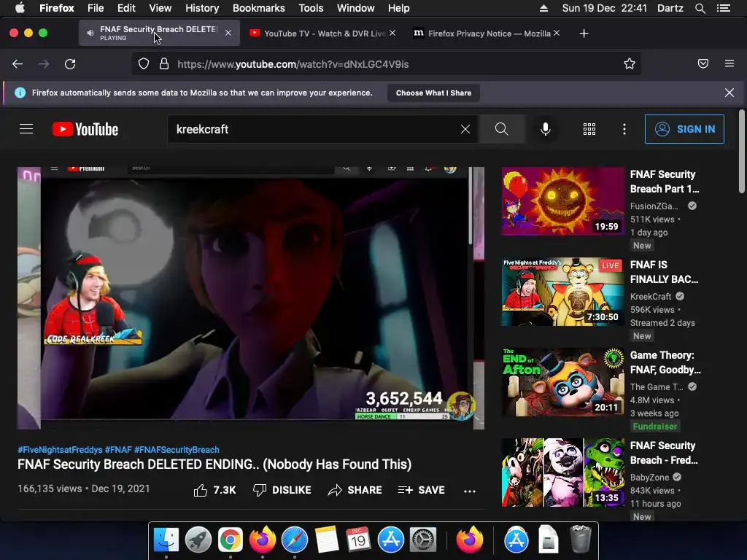Go back using the browser back arrow
Viewport: 747px width, 560px height.
pos(18,64)
